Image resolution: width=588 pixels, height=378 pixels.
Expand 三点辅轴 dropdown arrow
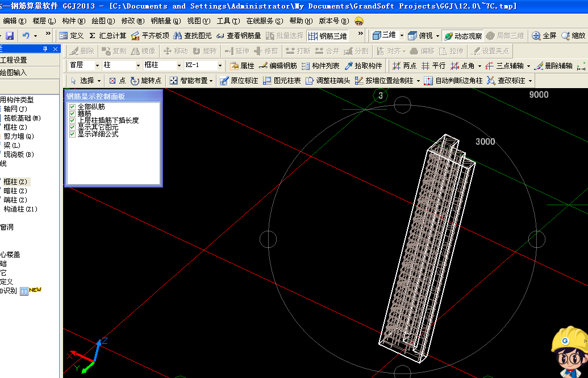click(x=528, y=66)
